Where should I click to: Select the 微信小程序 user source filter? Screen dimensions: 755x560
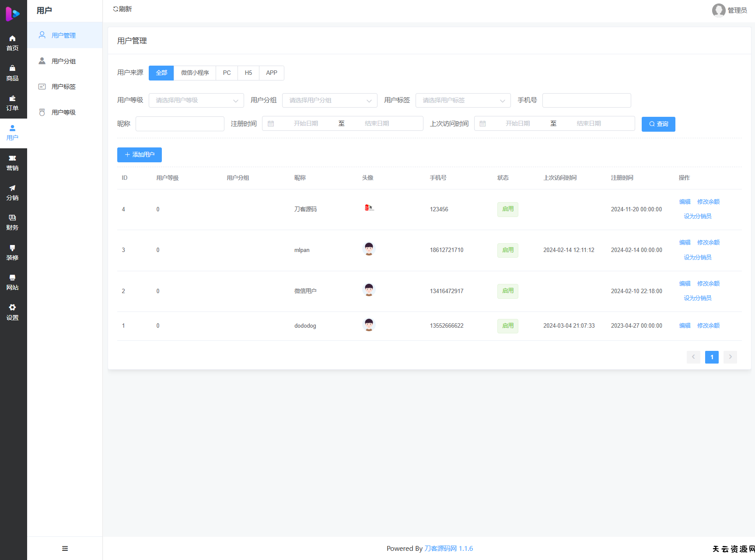pos(195,73)
